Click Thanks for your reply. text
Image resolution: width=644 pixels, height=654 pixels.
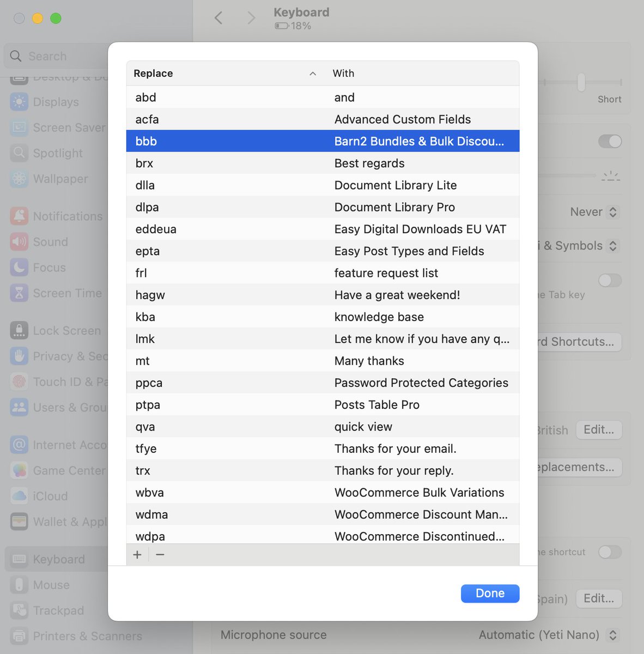(x=394, y=471)
